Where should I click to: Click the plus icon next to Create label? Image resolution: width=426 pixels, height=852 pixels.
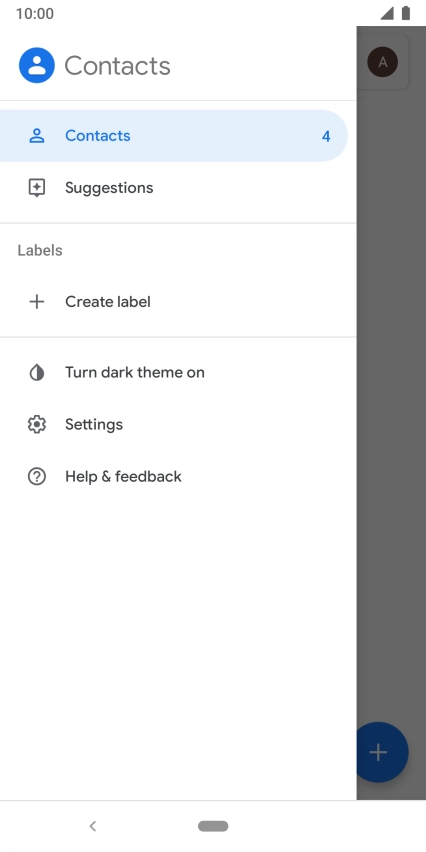(x=36, y=302)
